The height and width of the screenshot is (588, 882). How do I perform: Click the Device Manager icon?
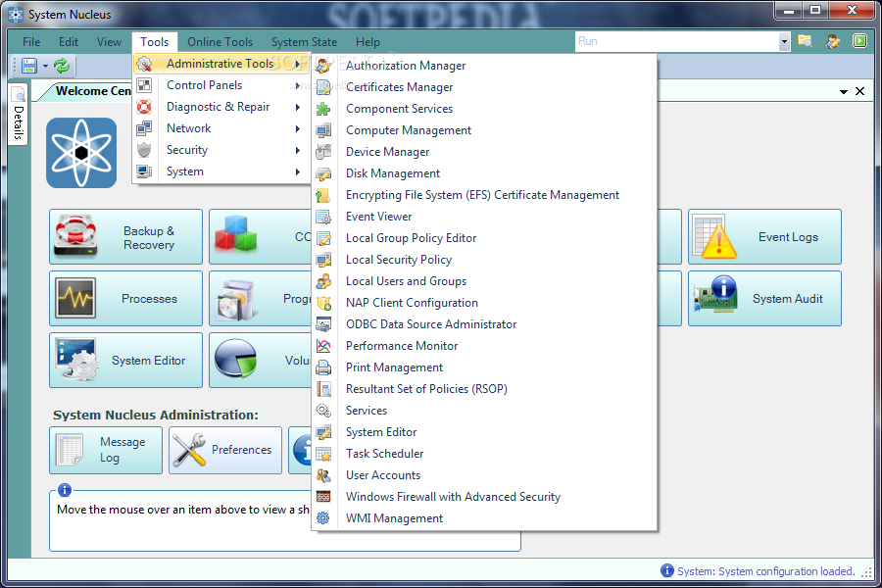[323, 152]
